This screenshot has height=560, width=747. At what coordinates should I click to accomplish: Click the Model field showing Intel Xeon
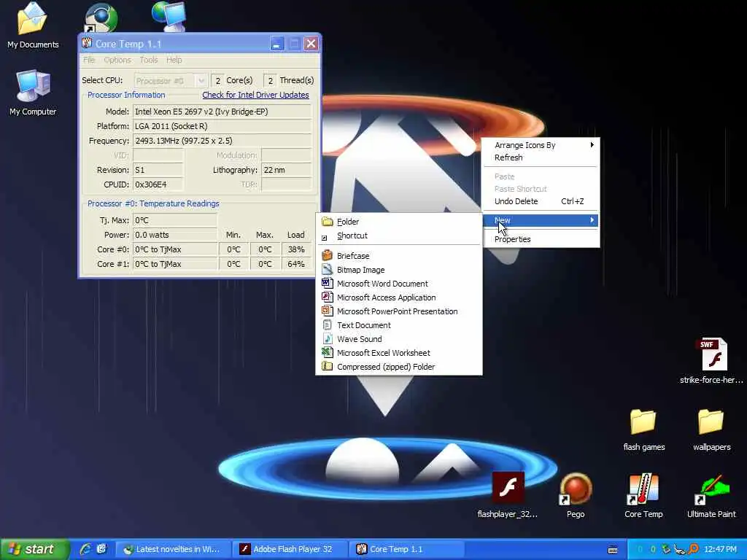[222, 112]
